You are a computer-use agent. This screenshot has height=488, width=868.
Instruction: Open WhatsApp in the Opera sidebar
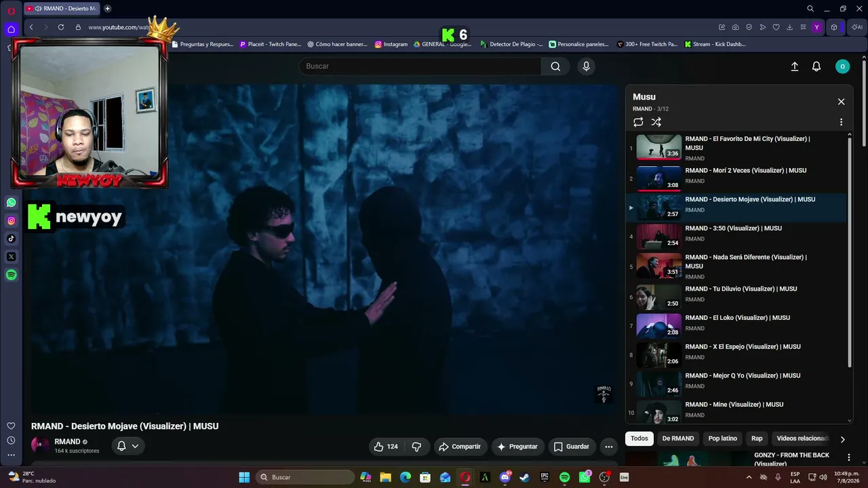tap(11, 203)
